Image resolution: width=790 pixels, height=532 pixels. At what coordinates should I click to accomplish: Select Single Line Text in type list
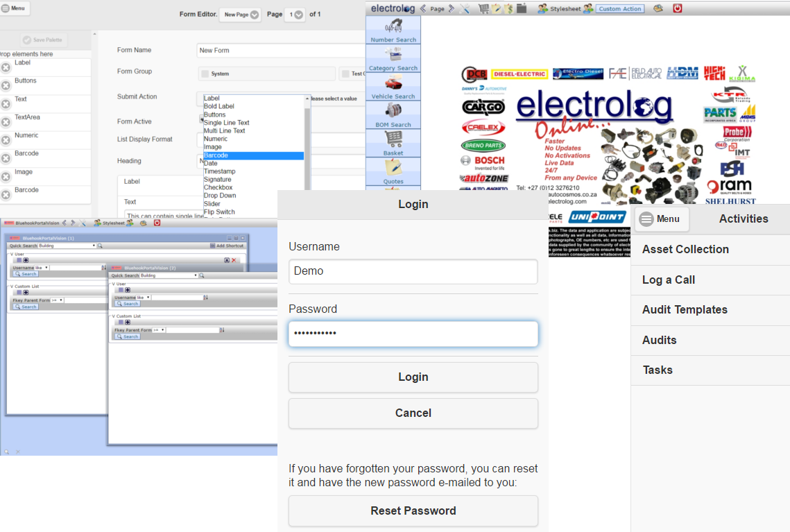coord(226,122)
